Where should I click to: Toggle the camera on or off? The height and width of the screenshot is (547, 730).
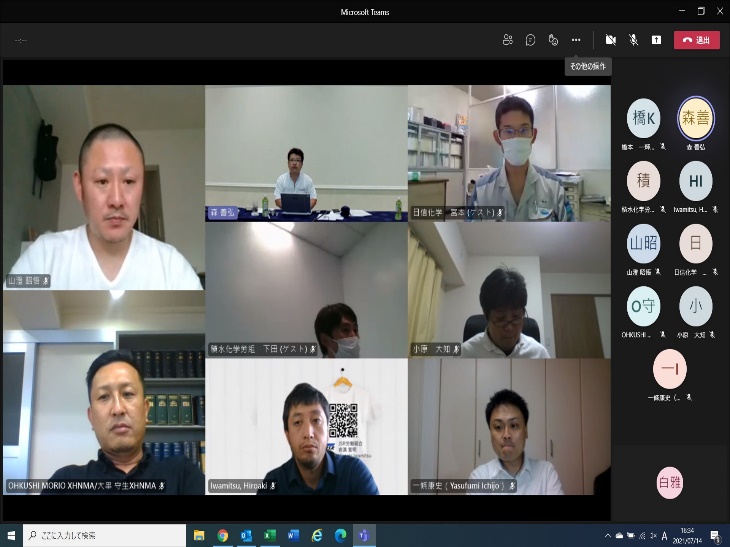(611, 40)
